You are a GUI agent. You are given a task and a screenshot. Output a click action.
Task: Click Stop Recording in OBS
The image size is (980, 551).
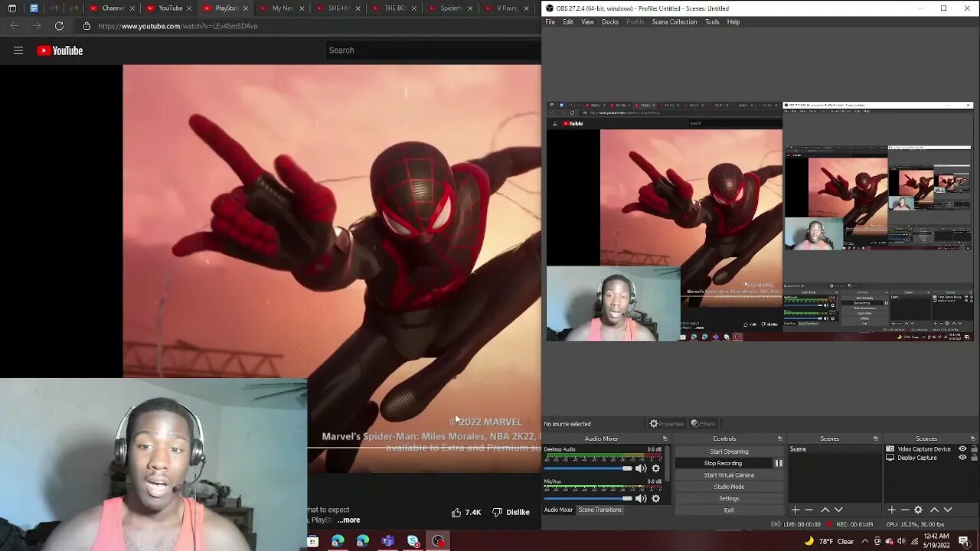(x=723, y=463)
